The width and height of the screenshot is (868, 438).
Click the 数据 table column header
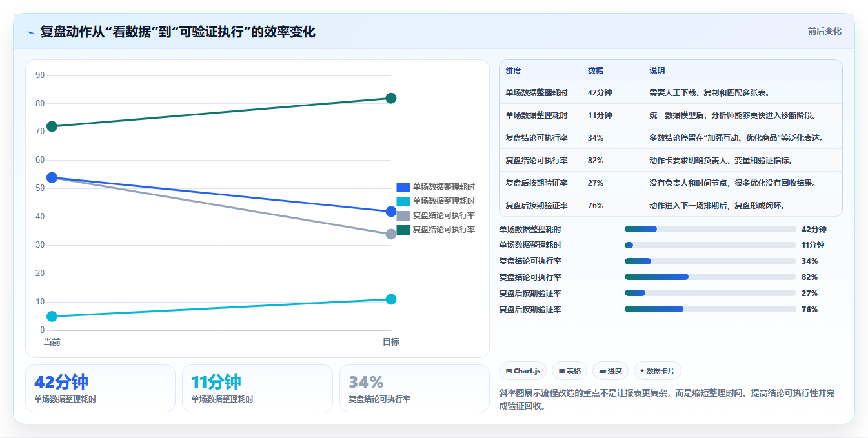(596, 70)
